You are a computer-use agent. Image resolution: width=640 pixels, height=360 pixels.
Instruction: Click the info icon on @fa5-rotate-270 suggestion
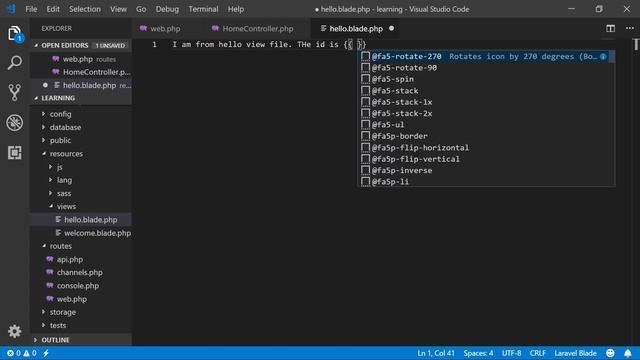pos(603,56)
